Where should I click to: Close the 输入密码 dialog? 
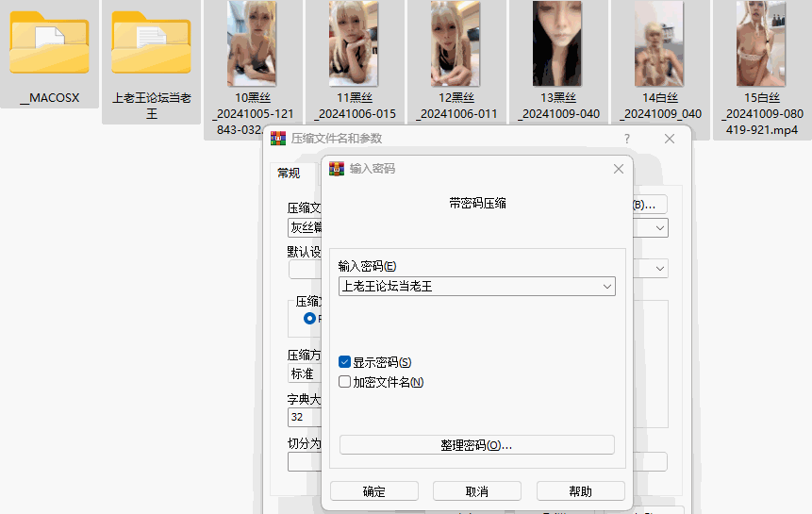pos(619,169)
